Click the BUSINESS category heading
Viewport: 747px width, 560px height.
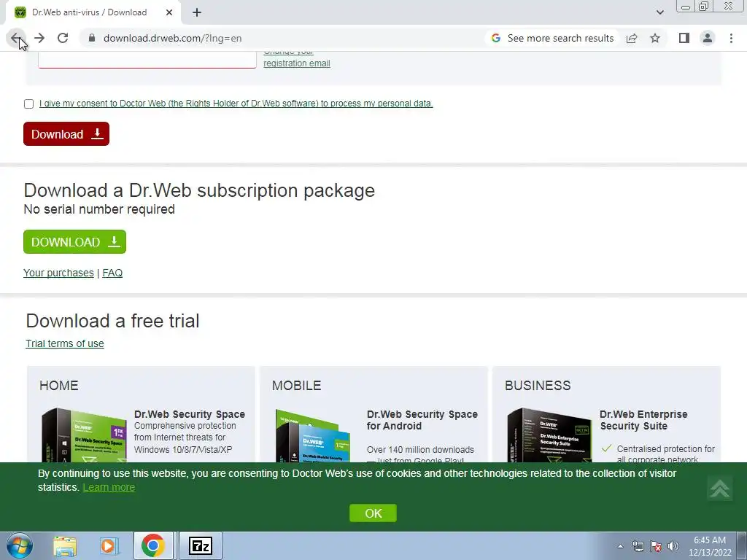tap(538, 385)
